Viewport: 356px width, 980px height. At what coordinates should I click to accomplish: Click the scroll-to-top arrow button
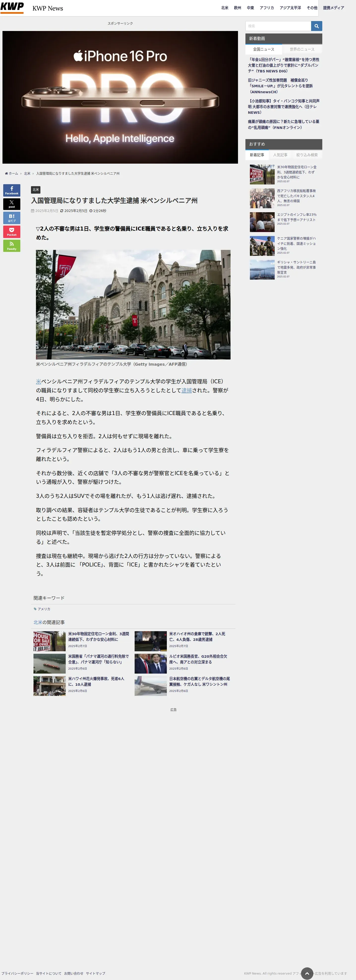click(x=307, y=973)
